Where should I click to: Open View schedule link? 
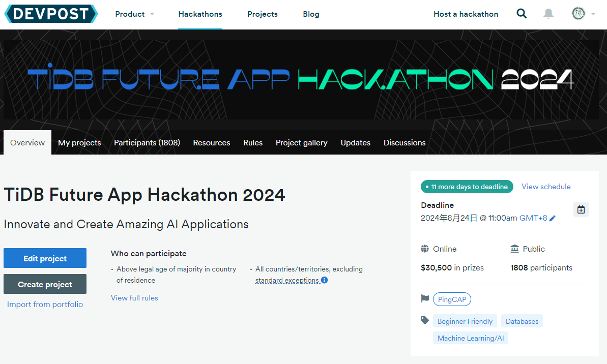click(546, 187)
